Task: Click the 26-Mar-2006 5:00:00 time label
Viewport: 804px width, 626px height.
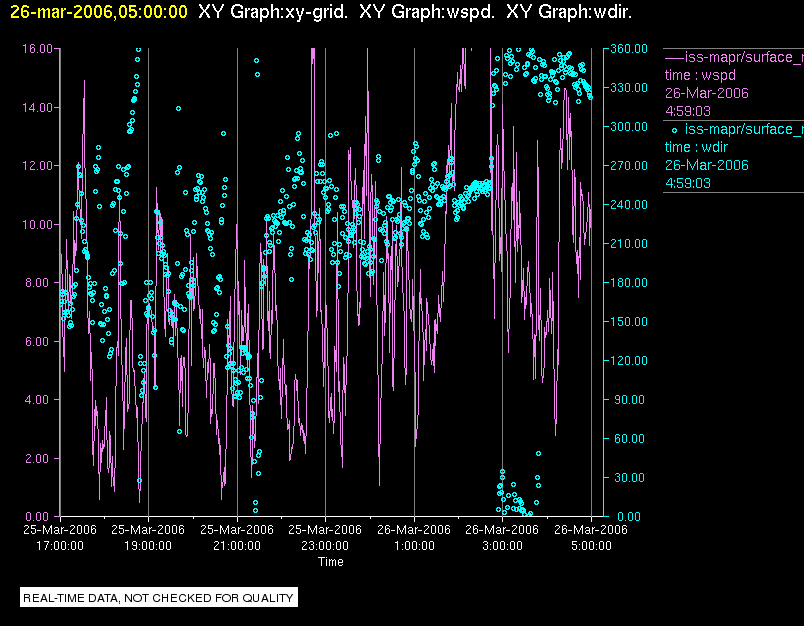Action: [591, 537]
